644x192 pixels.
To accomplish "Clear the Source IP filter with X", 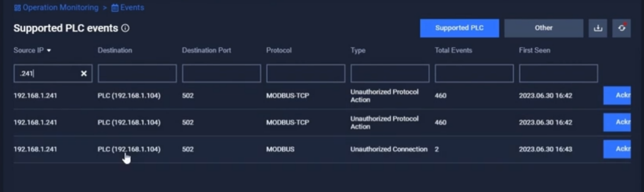I will pos(83,74).
